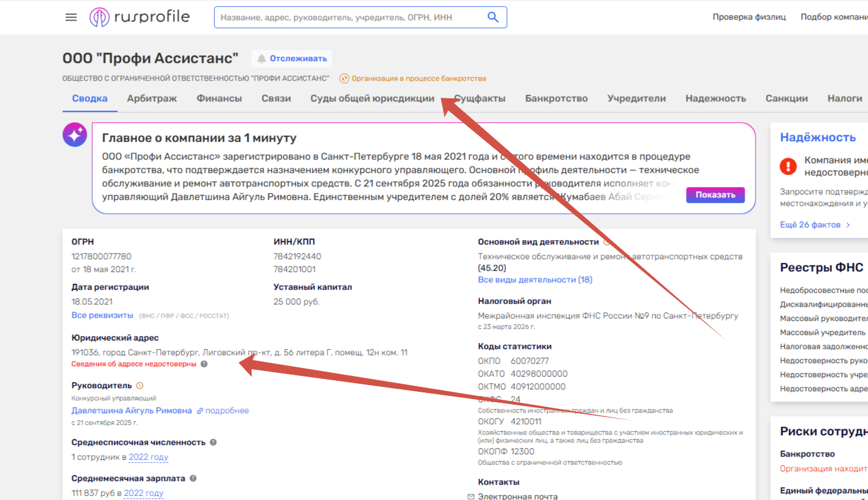This screenshot has width=868, height=500.
Task: Click the clock icon next to Руководитель
Action: tap(140, 386)
